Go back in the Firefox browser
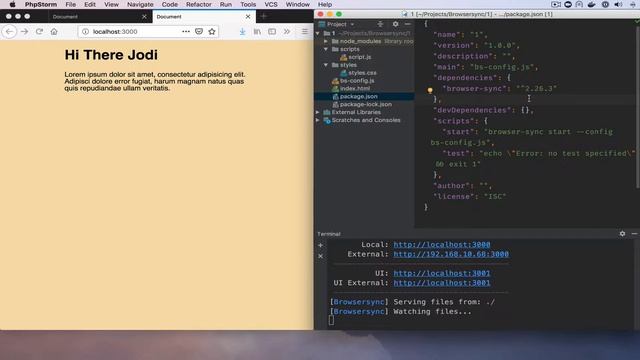Viewport: 640px width, 360px height. pos(9,31)
